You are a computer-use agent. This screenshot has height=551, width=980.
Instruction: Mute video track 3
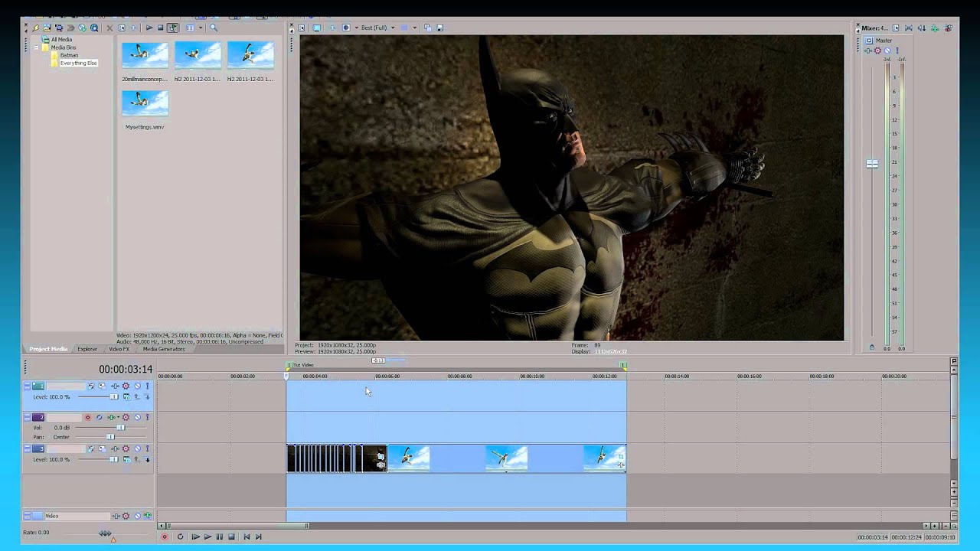click(x=138, y=448)
